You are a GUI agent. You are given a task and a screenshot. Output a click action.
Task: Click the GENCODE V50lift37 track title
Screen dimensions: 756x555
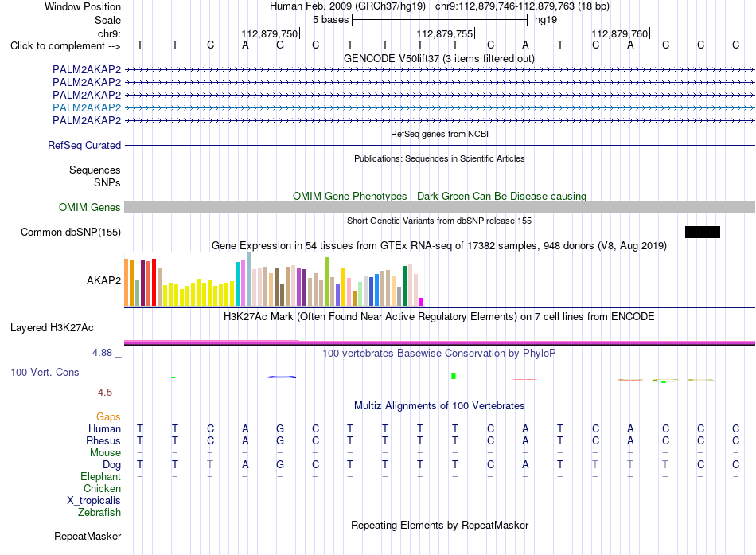click(439, 58)
